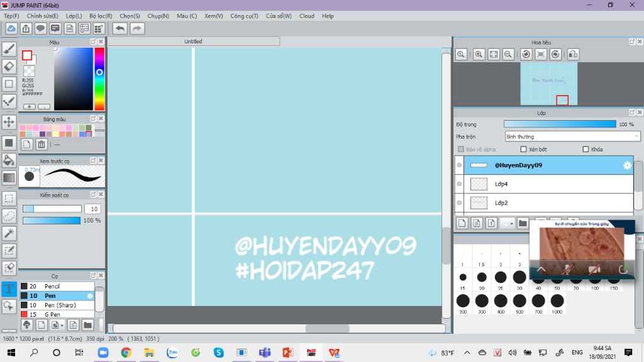Screen dimensions: 644x362
Task: Open Zalo from the taskbar
Action: coord(172,353)
